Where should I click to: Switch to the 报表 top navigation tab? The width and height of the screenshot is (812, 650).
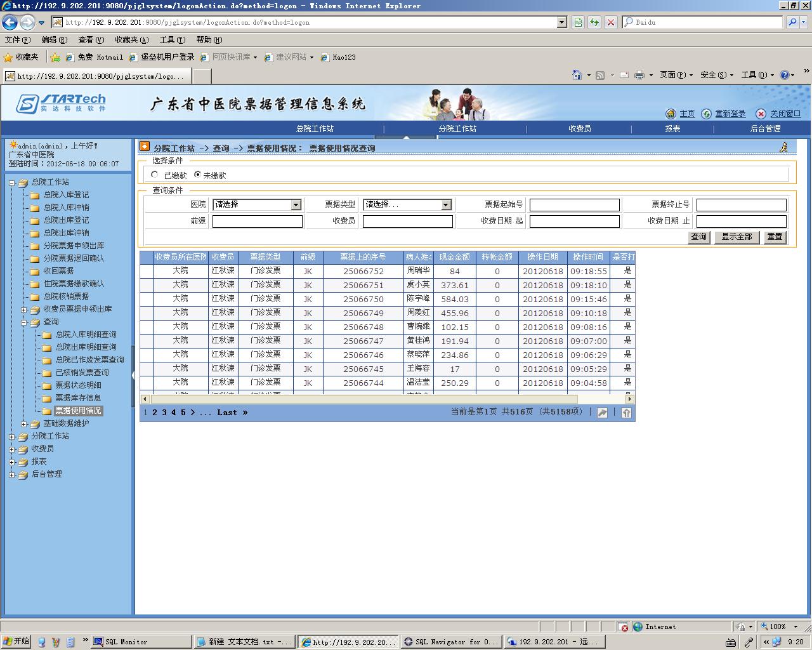(x=672, y=129)
